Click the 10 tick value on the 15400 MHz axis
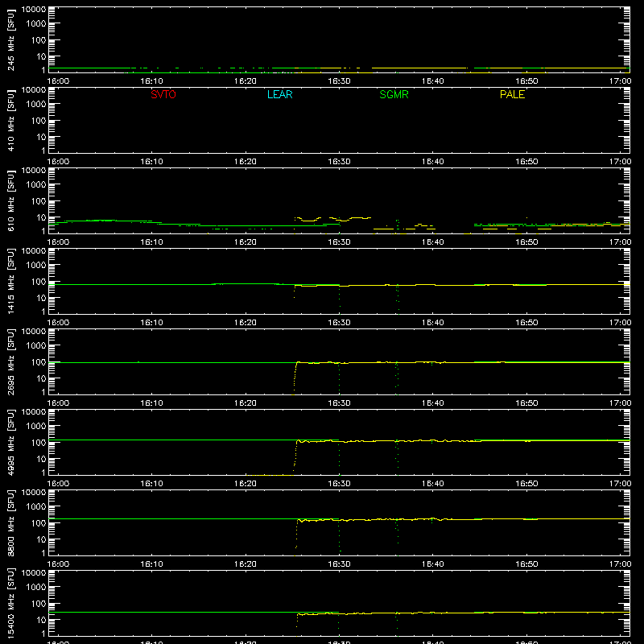Viewport: 644px width, 644px height. tap(41, 620)
